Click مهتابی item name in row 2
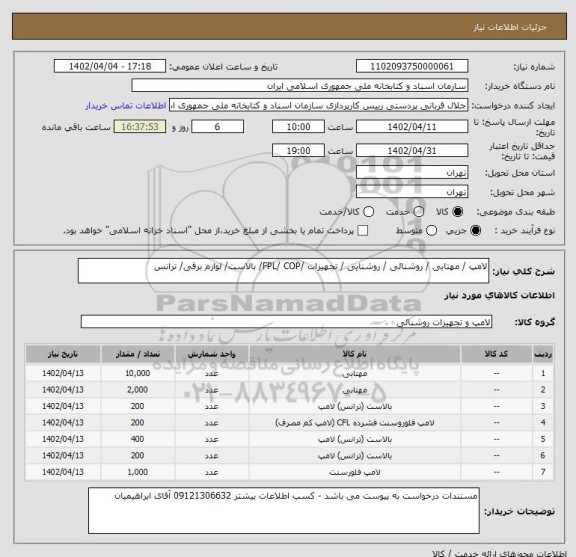The image size is (576, 557). [354, 390]
